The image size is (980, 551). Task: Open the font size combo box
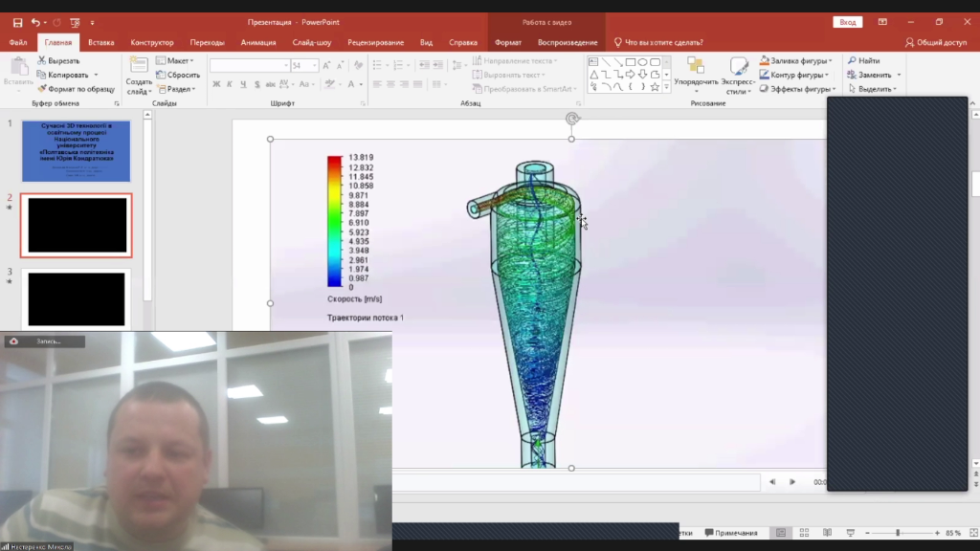point(304,66)
